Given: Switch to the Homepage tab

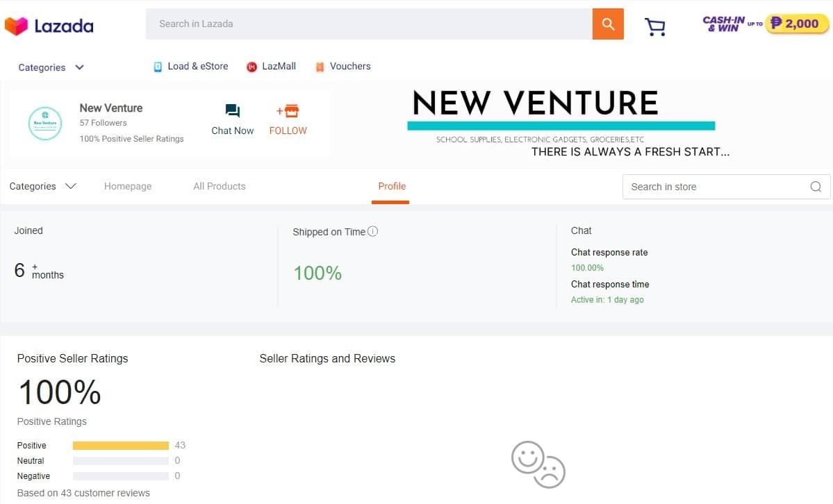Looking at the screenshot, I should coord(128,186).
